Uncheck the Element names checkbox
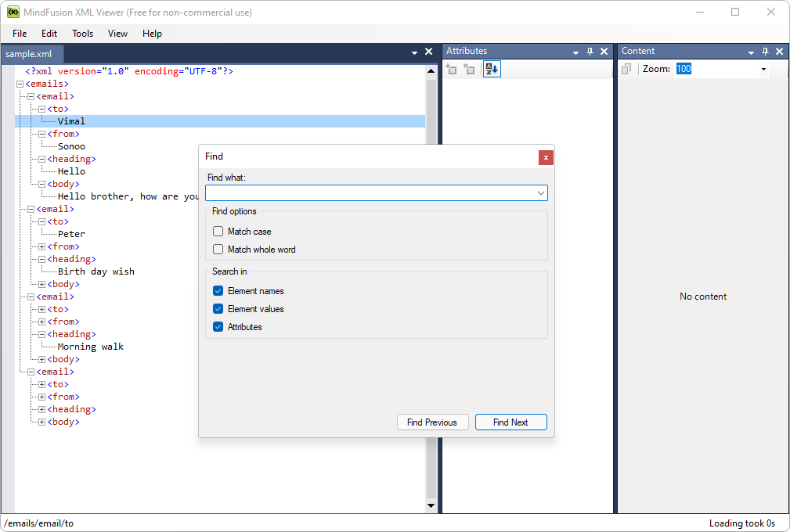 pos(218,291)
